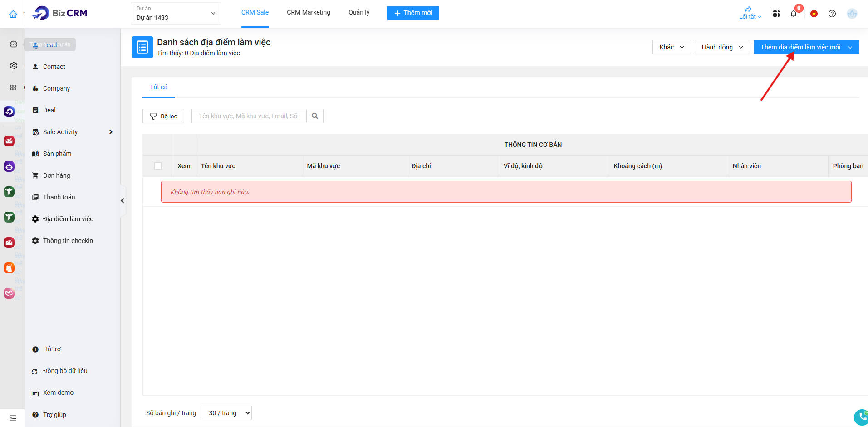Click the BizCRM logo
868x427 pixels.
pos(60,13)
